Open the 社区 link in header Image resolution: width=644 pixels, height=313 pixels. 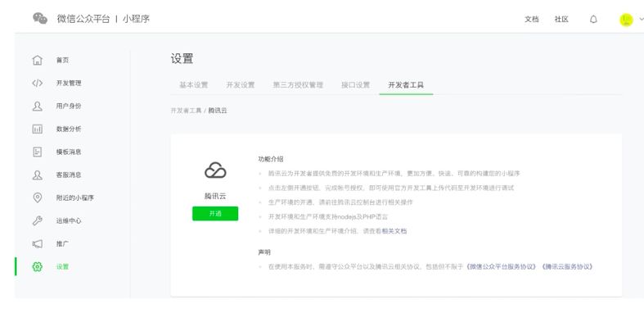[561, 20]
